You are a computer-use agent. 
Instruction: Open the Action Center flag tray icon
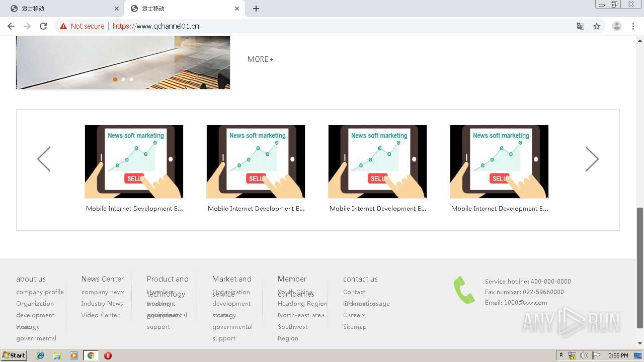click(596, 355)
